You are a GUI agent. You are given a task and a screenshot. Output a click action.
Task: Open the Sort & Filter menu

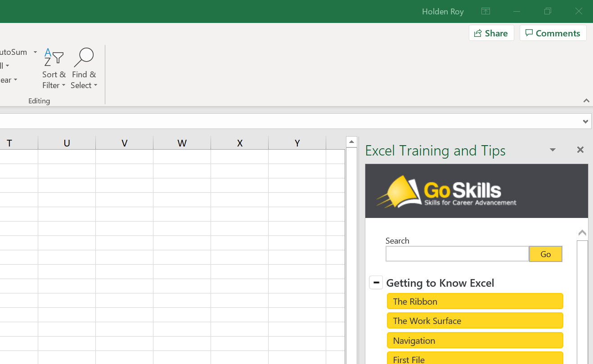tap(54, 68)
